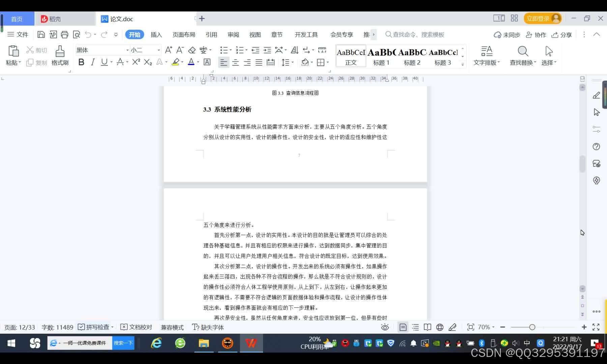This screenshot has height=364, width=607.
Task: Switch to the 页面布局 tab
Action: (184, 34)
